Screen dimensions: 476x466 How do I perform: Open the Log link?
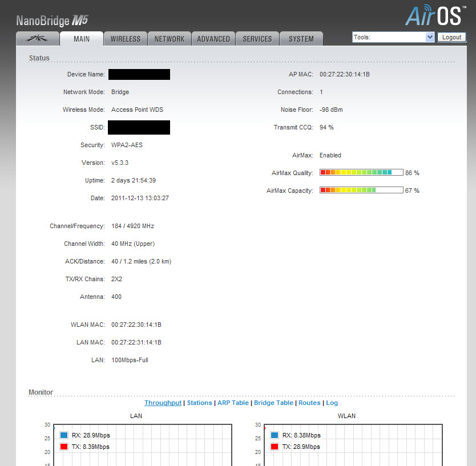(x=332, y=403)
